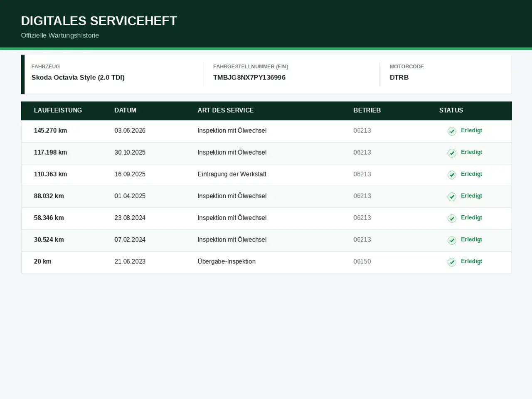Click the checkmark icon in the 30.10.2025 row
The height and width of the screenshot is (399, 532).
pyautogui.click(x=452, y=153)
